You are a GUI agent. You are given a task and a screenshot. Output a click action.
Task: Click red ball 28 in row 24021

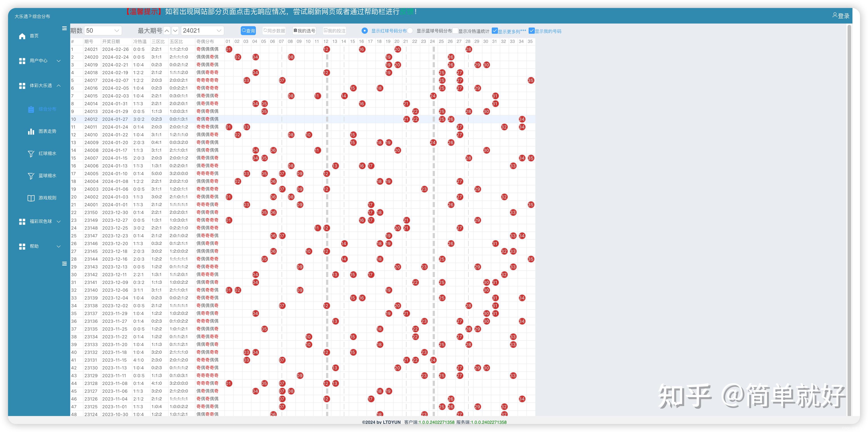pos(468,49)
